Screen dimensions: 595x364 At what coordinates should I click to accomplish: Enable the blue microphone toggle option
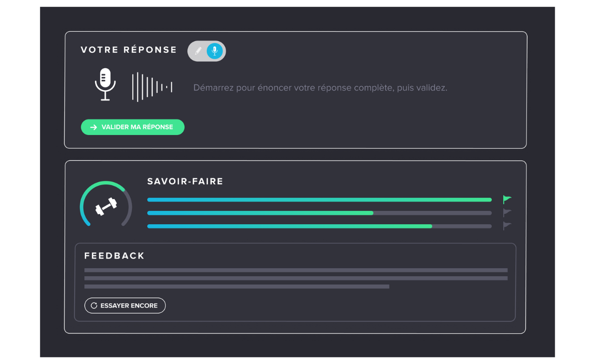(x=215, y=51)
